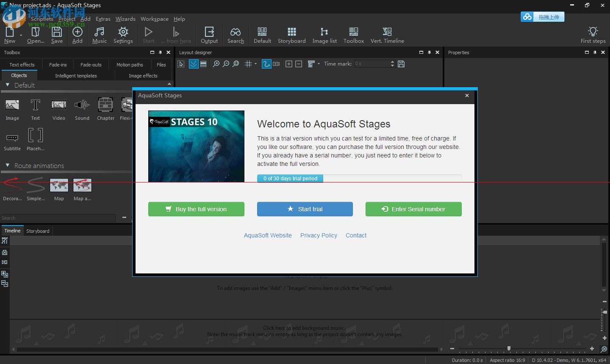This screenshot has width=610, height=364.
Task: Open the Wizards menu
Action: (x=125, y=19)
